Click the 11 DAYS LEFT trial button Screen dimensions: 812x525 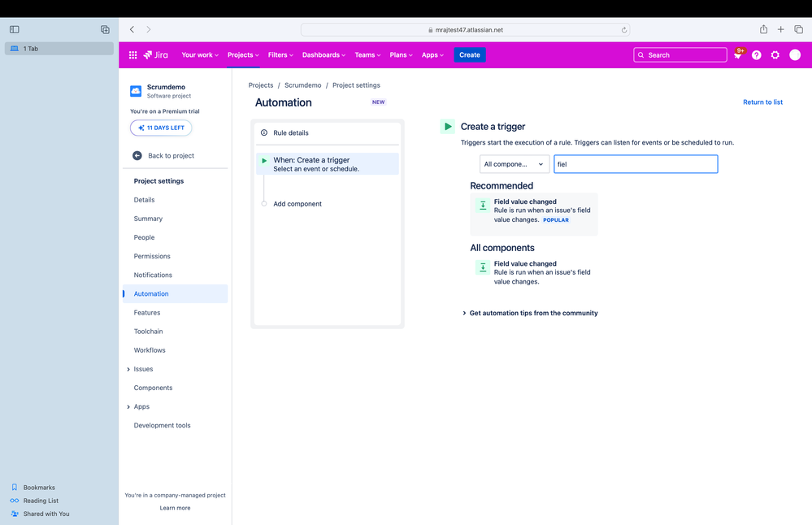(161, 128)
